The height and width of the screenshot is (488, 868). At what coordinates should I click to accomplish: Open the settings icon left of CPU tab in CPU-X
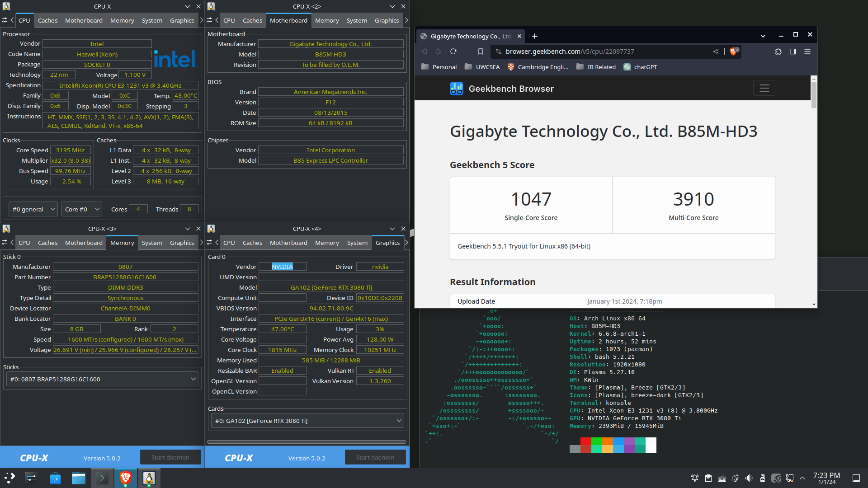5,20
